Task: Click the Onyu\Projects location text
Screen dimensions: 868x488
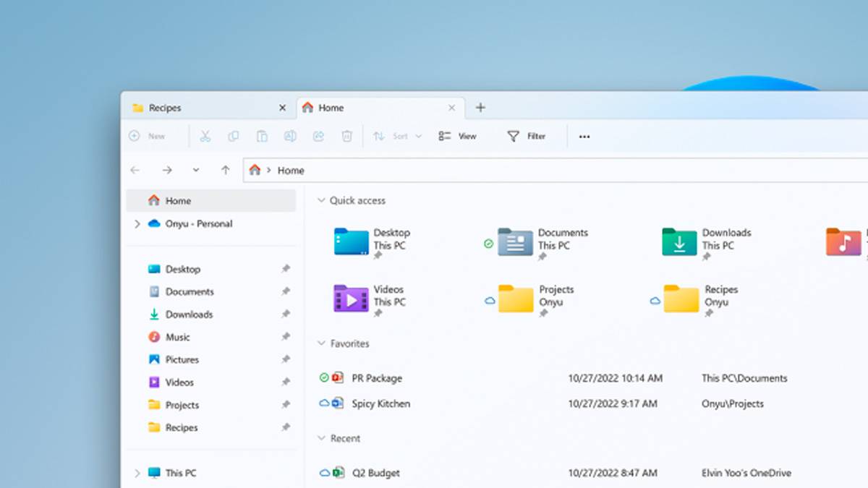Action: click(x=733, y=403)
